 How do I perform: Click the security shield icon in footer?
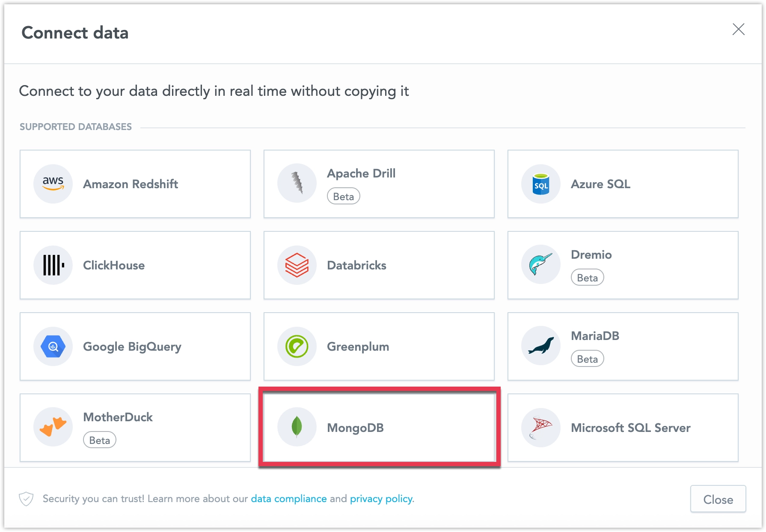(x=26, y=498)
